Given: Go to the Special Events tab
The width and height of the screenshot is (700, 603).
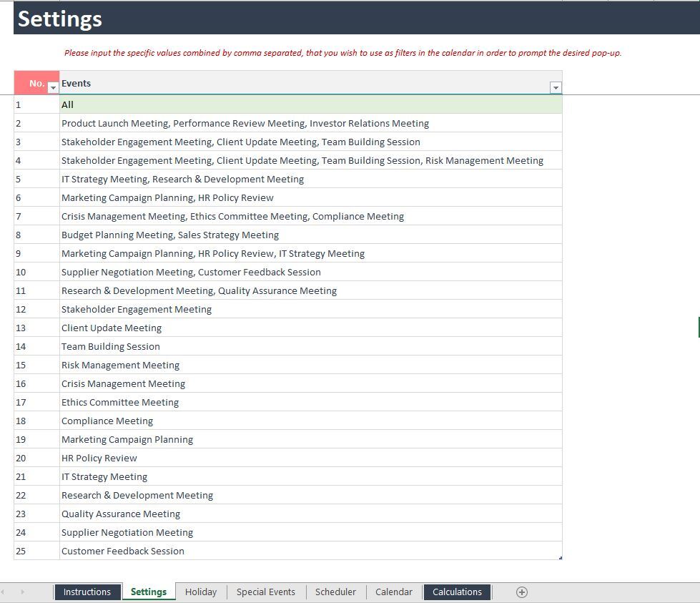Looking at the screenshot, I should point(266,592).
